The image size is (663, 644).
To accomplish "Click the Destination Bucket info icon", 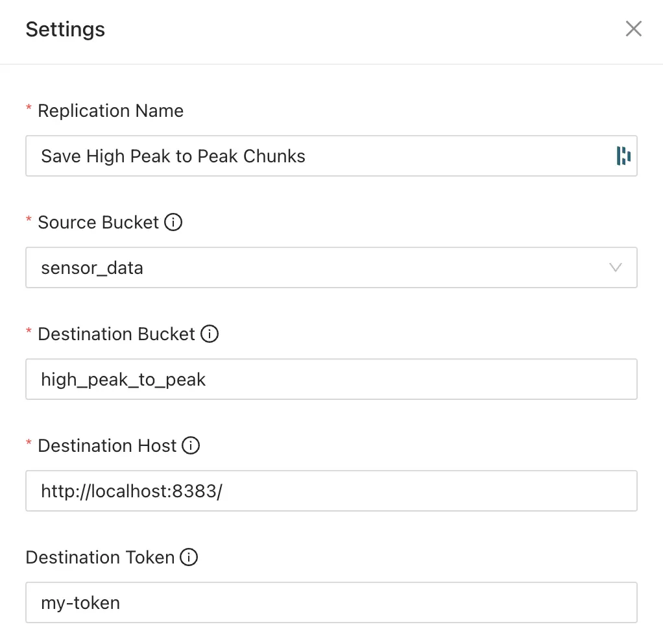I will tap(209, 333).
